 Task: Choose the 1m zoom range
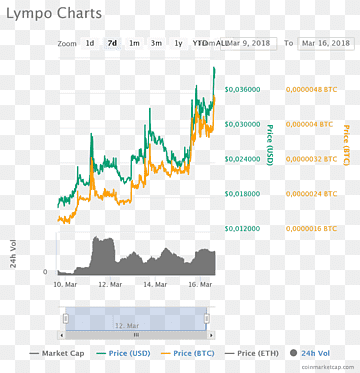click(x=134, y=43)
